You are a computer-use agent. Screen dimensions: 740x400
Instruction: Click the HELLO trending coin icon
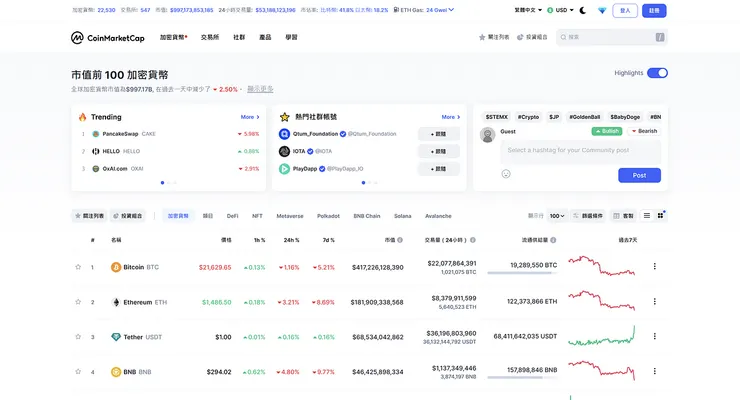click(95, 151)
